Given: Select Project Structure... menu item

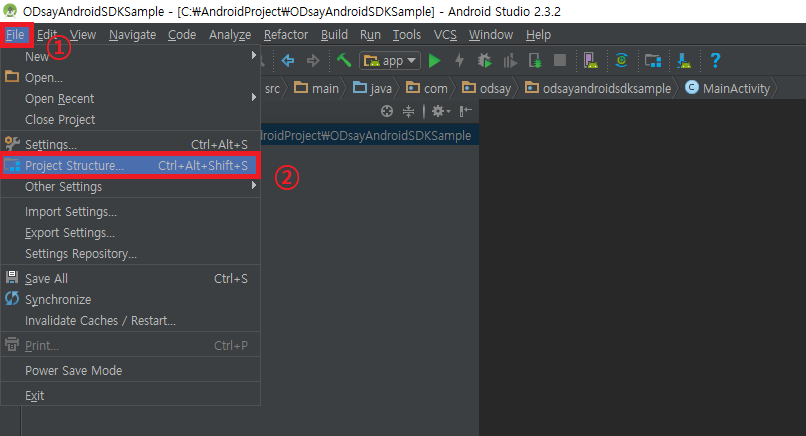Looking at the screenshot, I should [x=131, y=166].
